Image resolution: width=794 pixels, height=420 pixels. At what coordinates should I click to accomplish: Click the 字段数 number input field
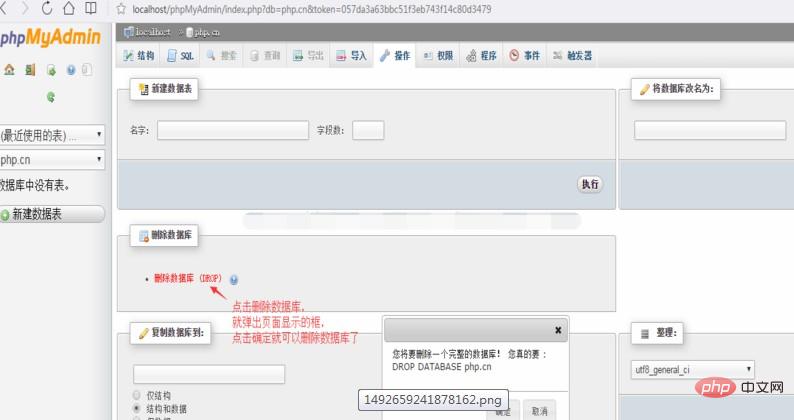click(x=368, y=130)
